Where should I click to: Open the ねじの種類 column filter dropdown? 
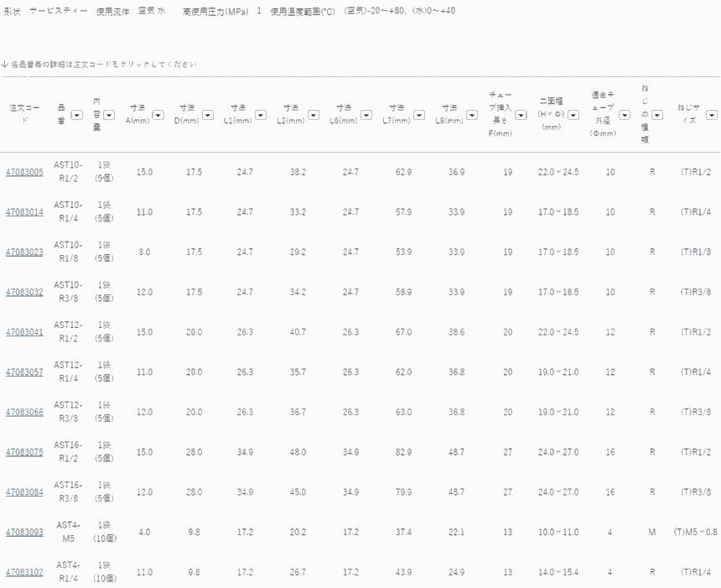(x=657, y=115)
